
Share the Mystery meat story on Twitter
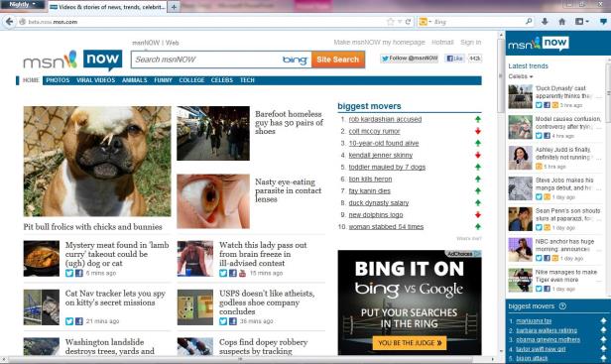click(x=69, y=273)
